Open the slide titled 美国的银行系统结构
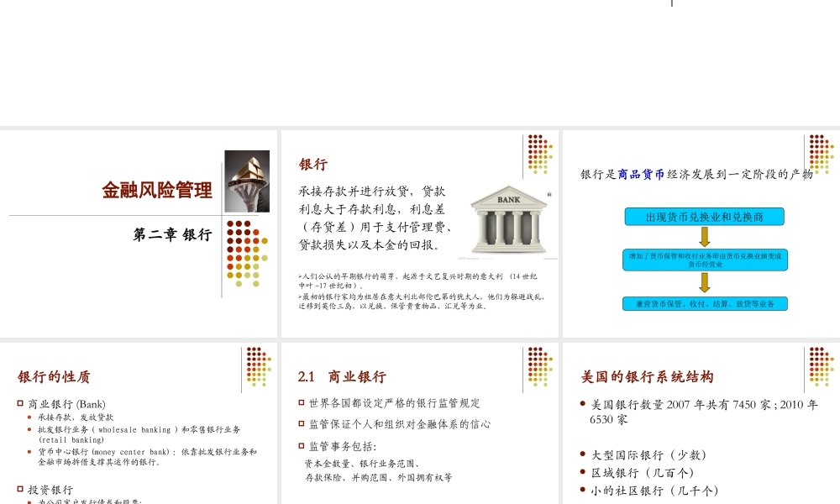 [x=648, y=376]
